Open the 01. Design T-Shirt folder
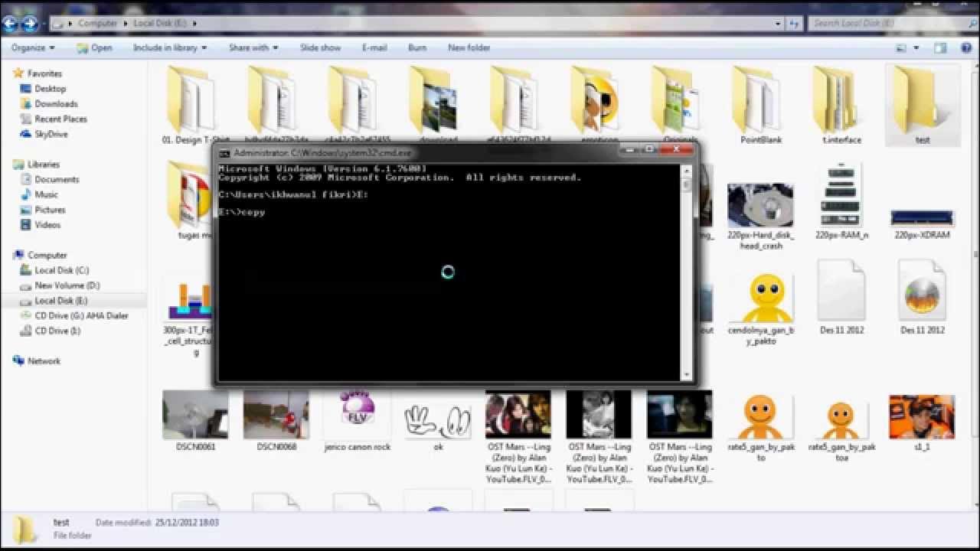980x551 pixels. pyautogui.click(x=195, y=106)
